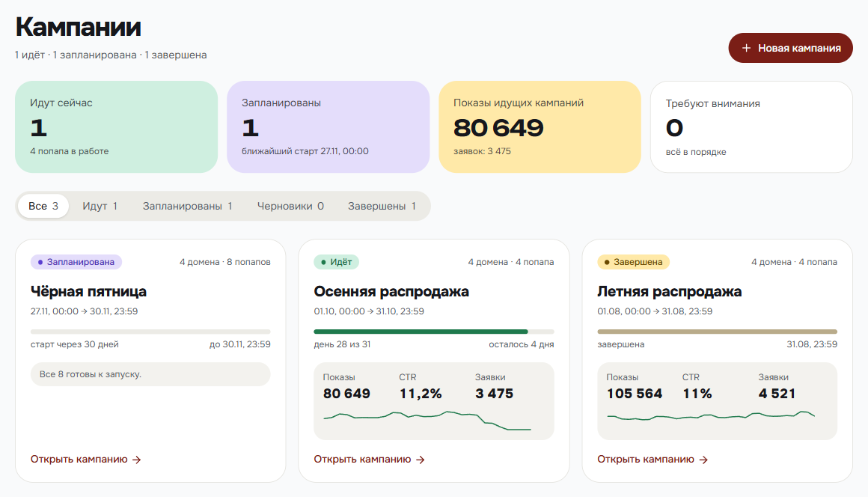Click the notice Все 8 готовы к запуску
The height and width of the screenshot is (497, 868).
pos(150,374)
